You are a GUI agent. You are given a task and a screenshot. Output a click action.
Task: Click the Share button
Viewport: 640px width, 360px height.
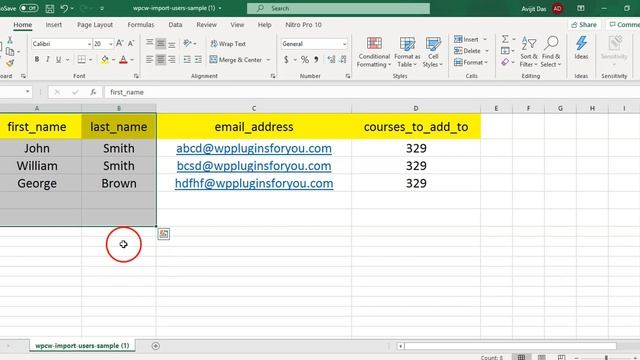pyautogui.click(x=584, y=24)
